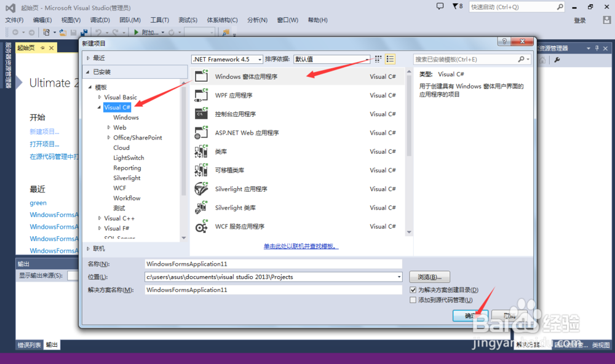The image size is (615, 364).
Task: Open the 工具(T) menu
Action: [159, 20]
